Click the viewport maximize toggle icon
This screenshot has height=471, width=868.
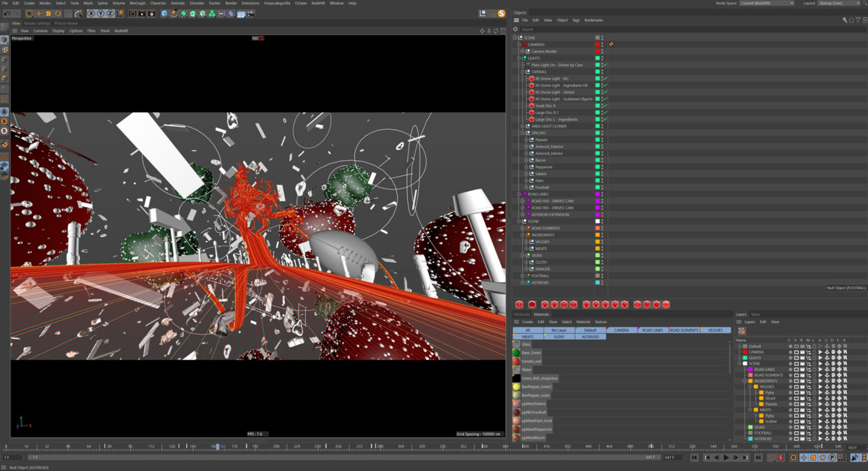pyautogui.click(x=502, y=31)
